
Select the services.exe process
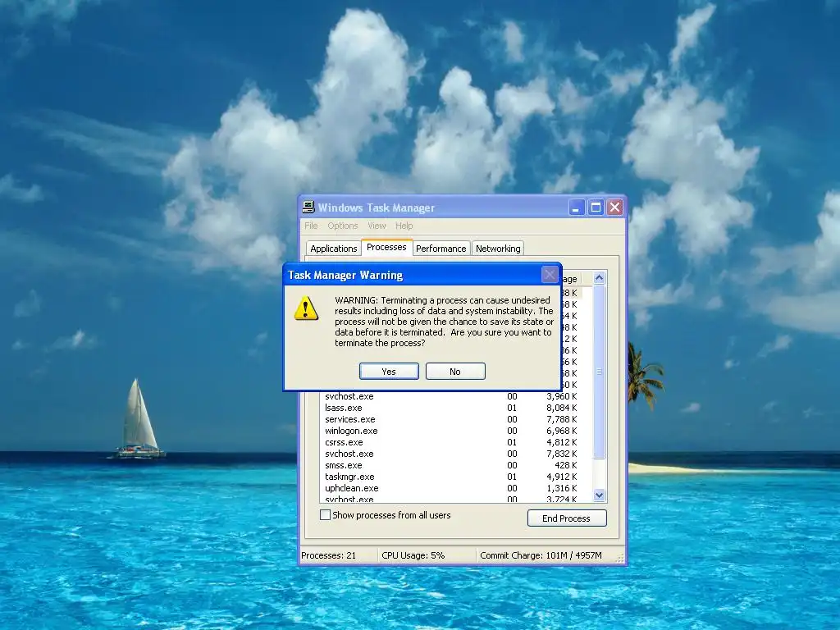(451, 419)
